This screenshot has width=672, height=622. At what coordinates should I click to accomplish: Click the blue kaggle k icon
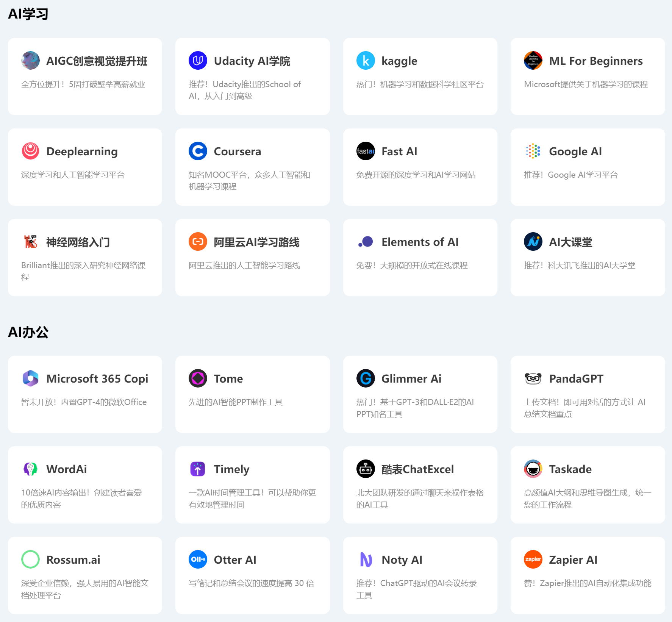pyautogui.click(x=366, y=61)
